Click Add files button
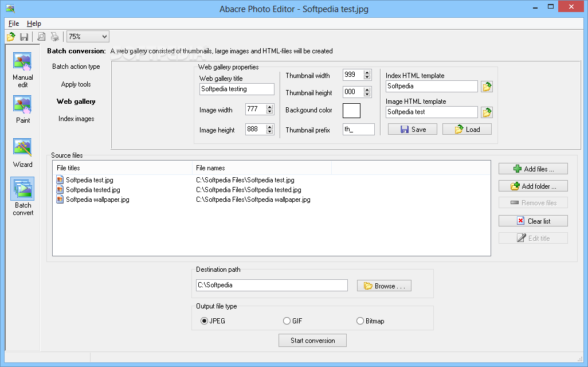 [533, 169]
